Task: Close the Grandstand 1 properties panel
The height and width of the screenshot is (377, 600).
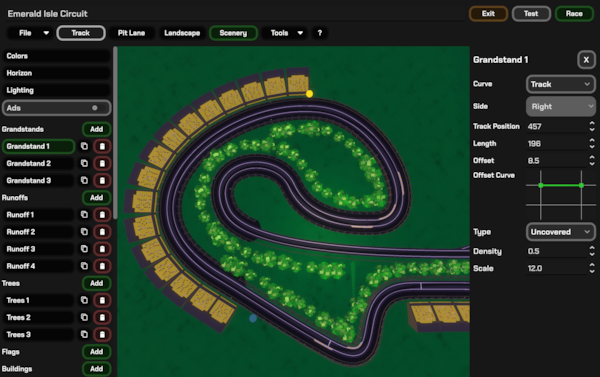Action: coord(586,60)
